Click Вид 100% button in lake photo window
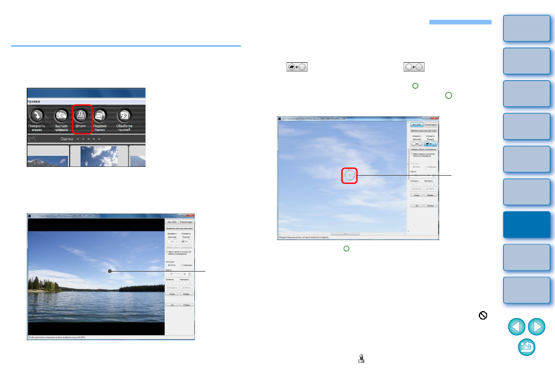Viewport: 555px width, 392px height. [172, 222]
